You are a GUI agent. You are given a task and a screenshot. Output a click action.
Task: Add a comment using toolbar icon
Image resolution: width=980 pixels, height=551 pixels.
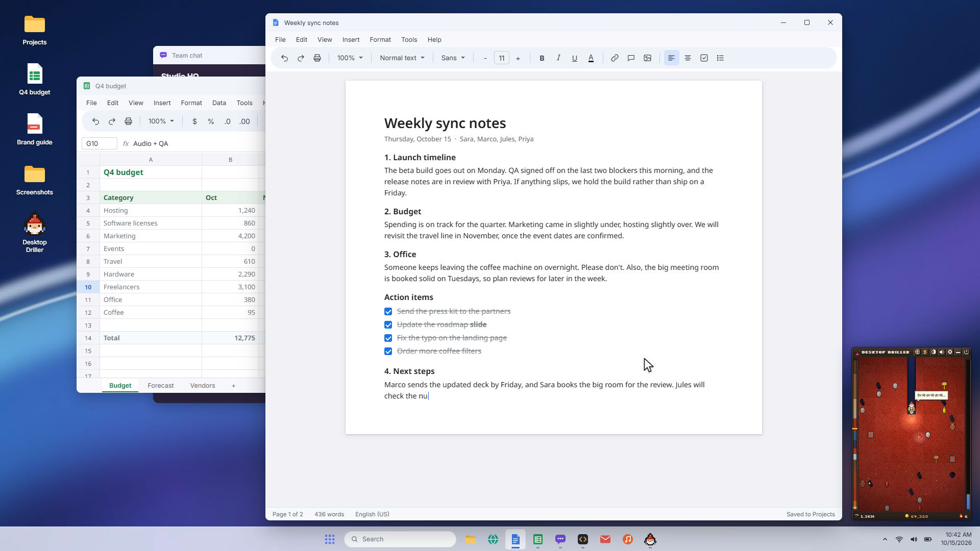[x=631, y=58]
